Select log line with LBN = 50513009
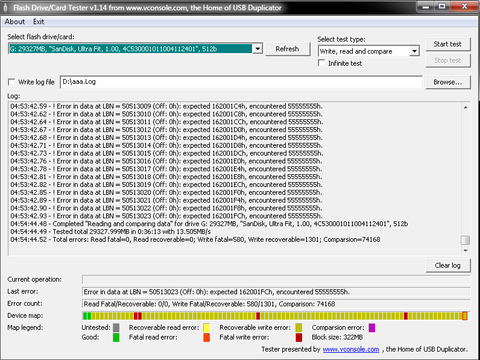The height and width of the screenshot is (360, 480). tap(166, 106)
